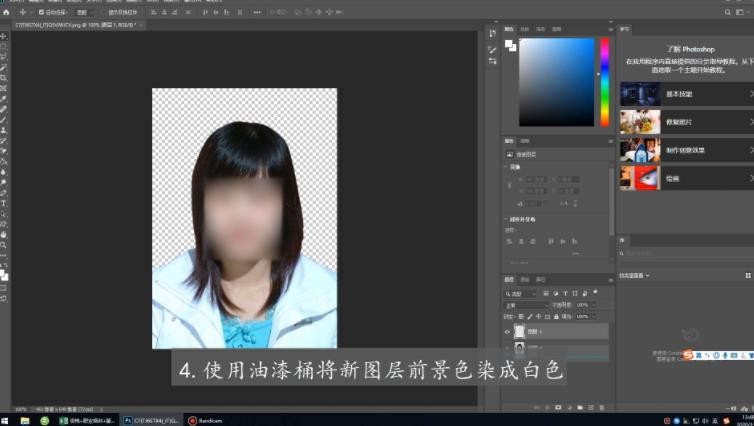Click inside the blue color picker field

tap(556, 82)
